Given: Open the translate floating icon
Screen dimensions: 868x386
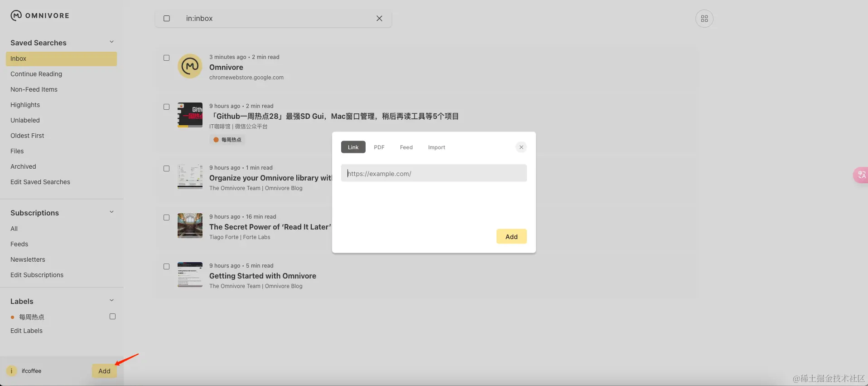Looking at the screenshot, I should point(861,175).
